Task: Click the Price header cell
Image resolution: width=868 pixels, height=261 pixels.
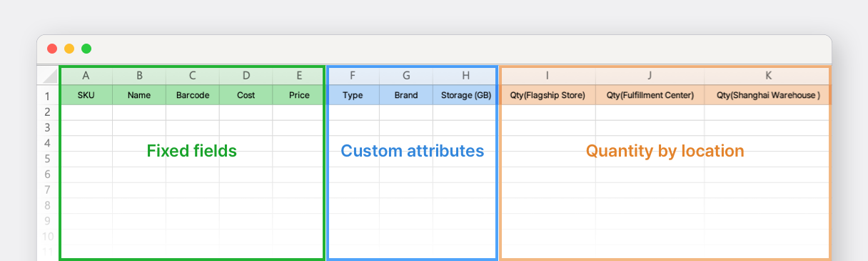Action: coord(299,95)
